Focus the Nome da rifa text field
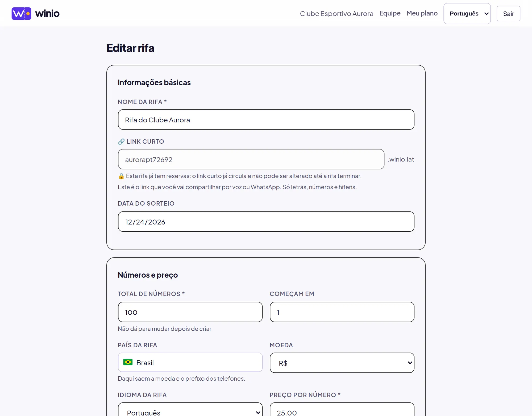 pyautogui.click(x=266, y=120)
